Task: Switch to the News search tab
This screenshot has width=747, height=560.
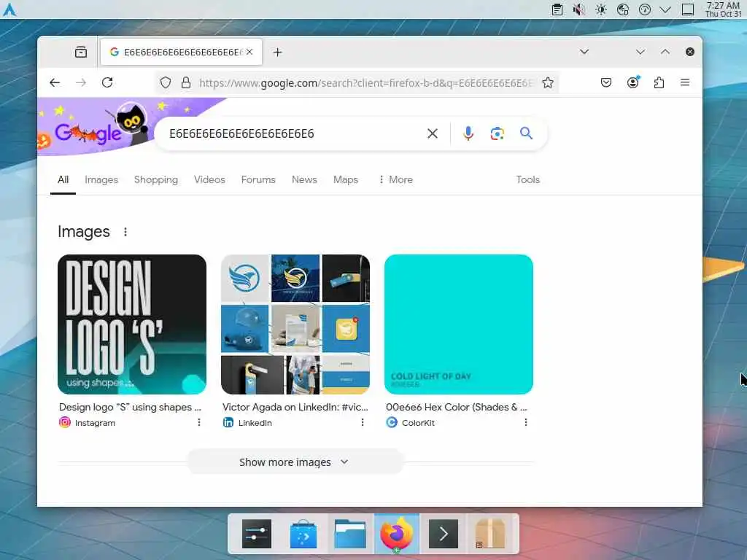Action: pyautogui.click(x=304, y=179)
